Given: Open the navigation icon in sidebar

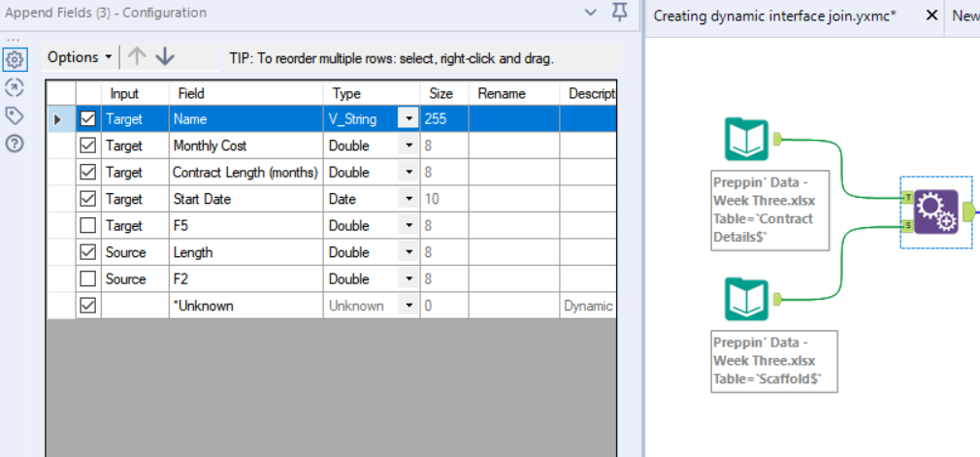Looking at the screenshot, I should [x=15, y=87].
